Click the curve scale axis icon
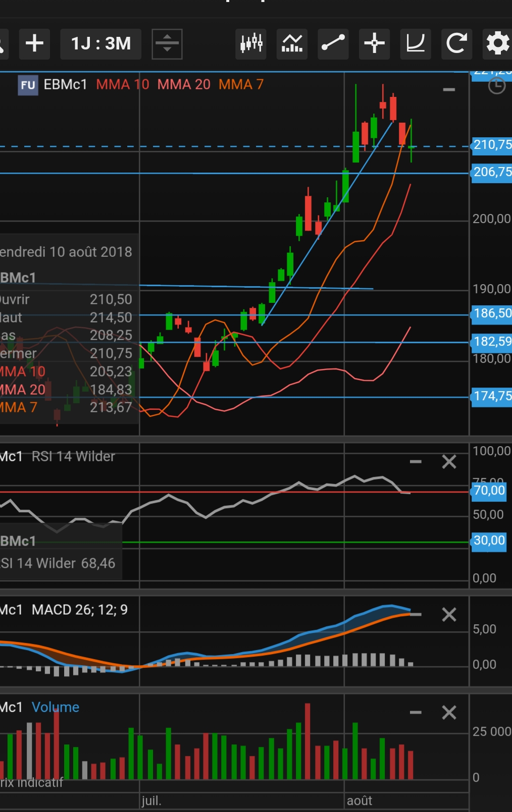 pyautogui.click(x=416, y=44)
